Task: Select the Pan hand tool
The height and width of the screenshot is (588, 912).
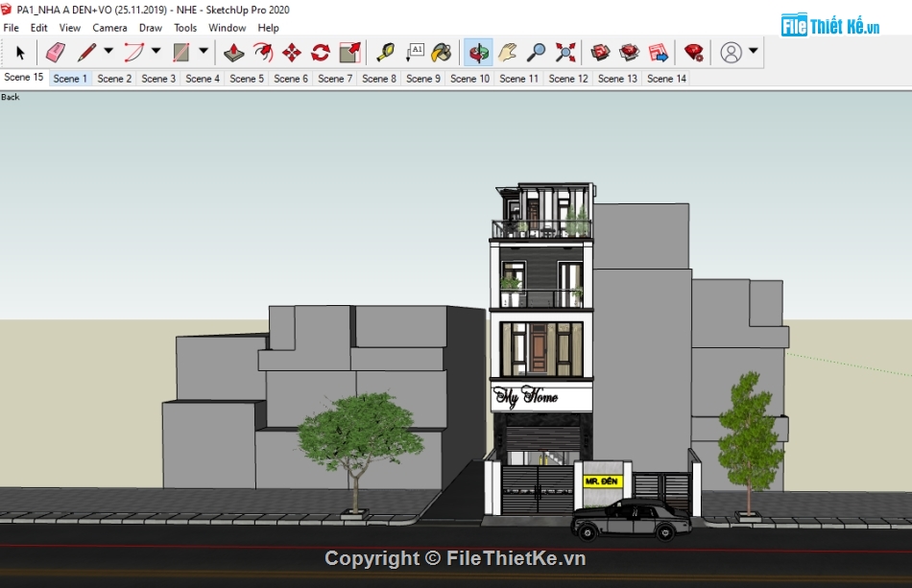Action: pyautogui.click(x=508, y=53)
